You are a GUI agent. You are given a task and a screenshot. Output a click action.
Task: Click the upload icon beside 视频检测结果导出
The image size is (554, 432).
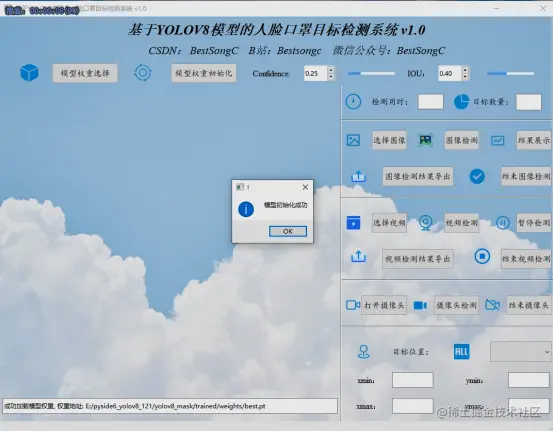pyautogui.click(x=358, y=257)
